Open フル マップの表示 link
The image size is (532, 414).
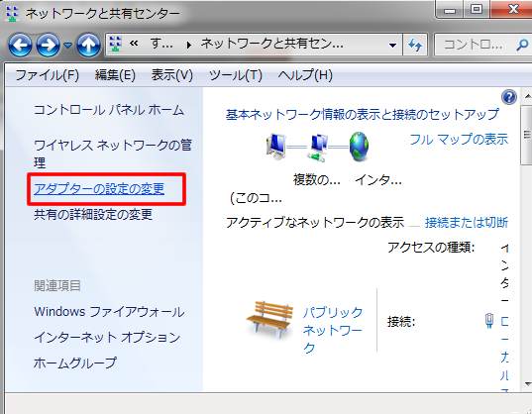[x=459, y=139]
